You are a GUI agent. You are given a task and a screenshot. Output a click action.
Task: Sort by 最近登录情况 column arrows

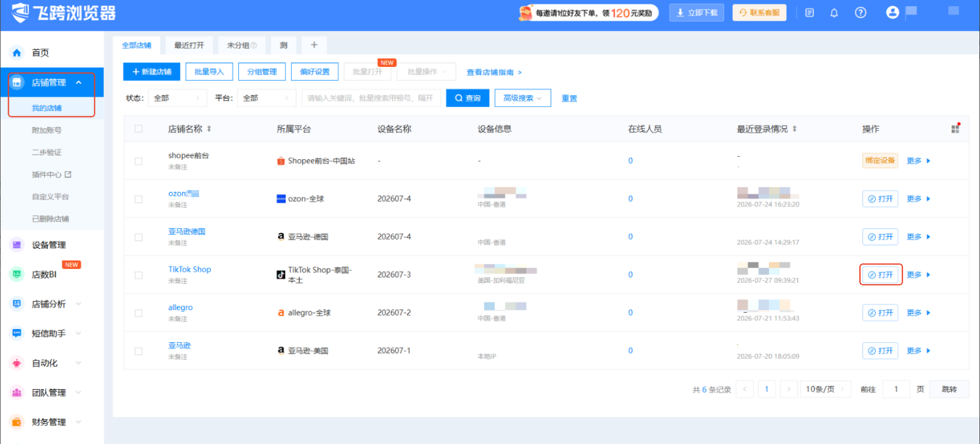[794, 129]
